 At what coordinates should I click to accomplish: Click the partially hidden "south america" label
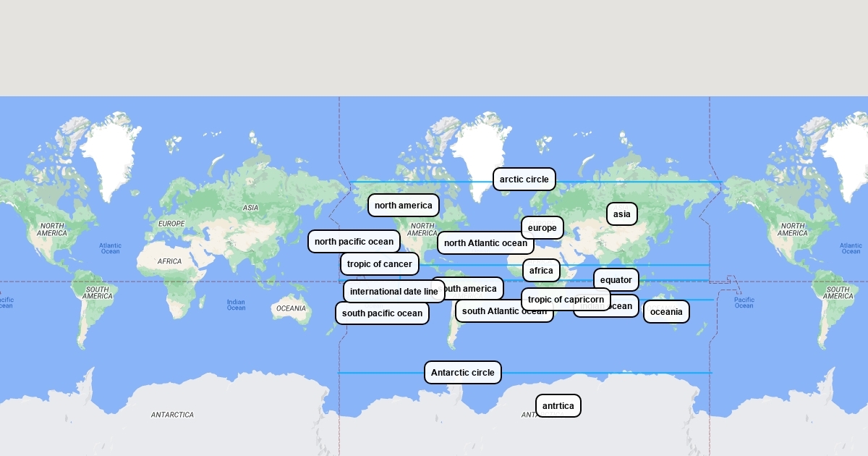coord(474,289)
